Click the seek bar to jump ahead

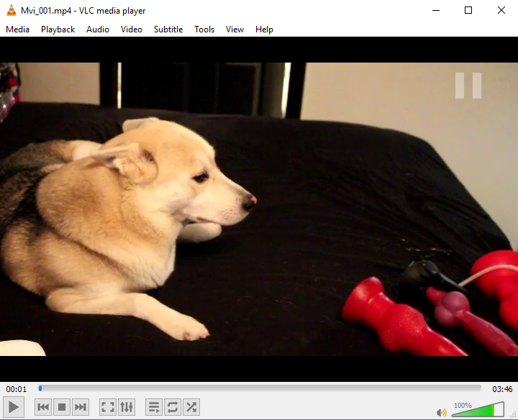click(x=260, y=388)
